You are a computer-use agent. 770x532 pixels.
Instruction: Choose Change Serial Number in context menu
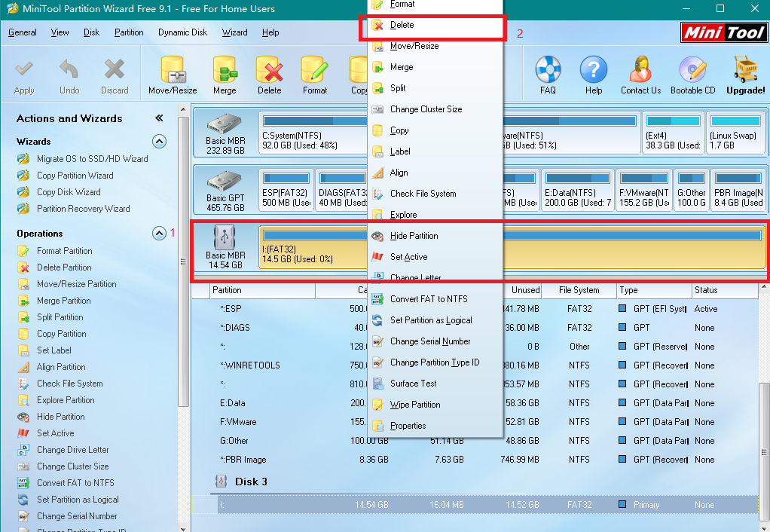coord(435,341)
